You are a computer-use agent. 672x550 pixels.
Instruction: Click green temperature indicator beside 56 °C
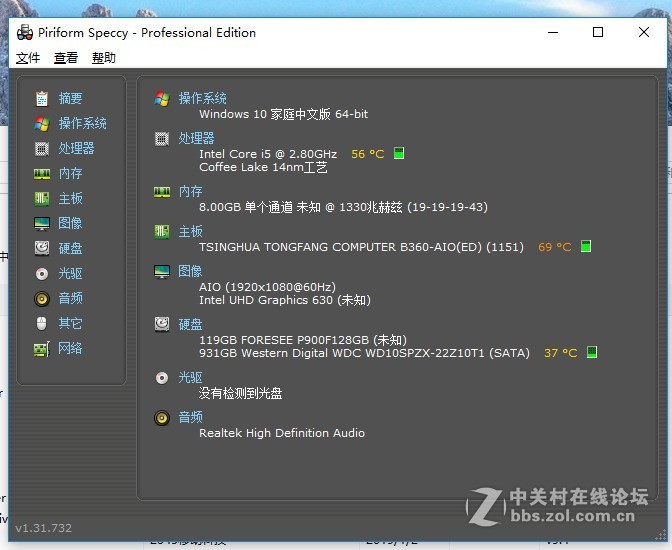click(399, 153)
